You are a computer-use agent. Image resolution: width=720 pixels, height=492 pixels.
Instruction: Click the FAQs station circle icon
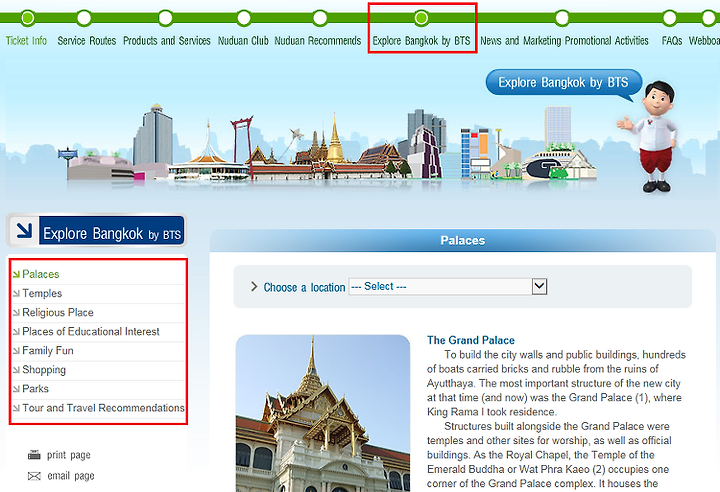coord(669,18)
